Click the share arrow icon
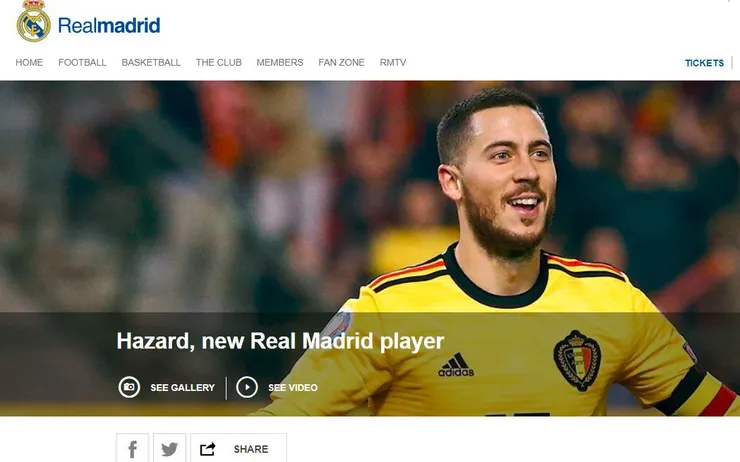 [x=208, y=449]
